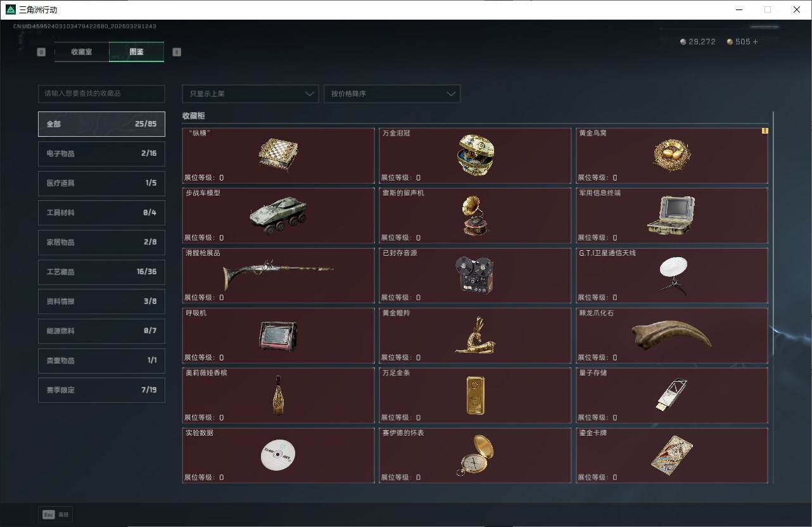Open the 实验数据 disc icon
Viewport: 812px width, 527px height.
(278, 455)
